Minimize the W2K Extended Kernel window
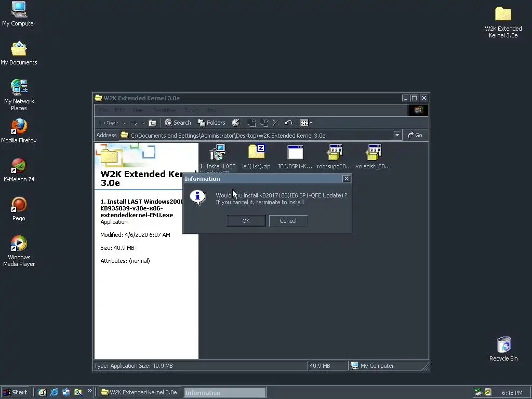The width and height of the screenshot is (532, 399). point(405,98)
